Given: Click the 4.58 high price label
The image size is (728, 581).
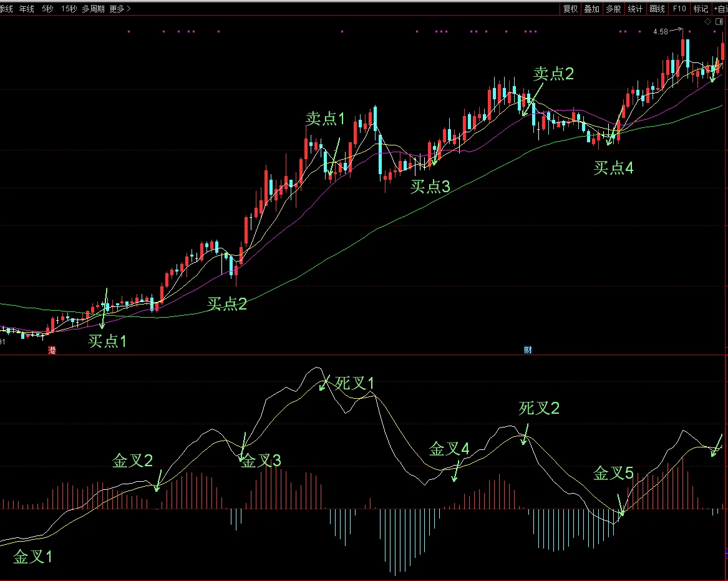Looking at the screenshot, I should tap(660, 31).
